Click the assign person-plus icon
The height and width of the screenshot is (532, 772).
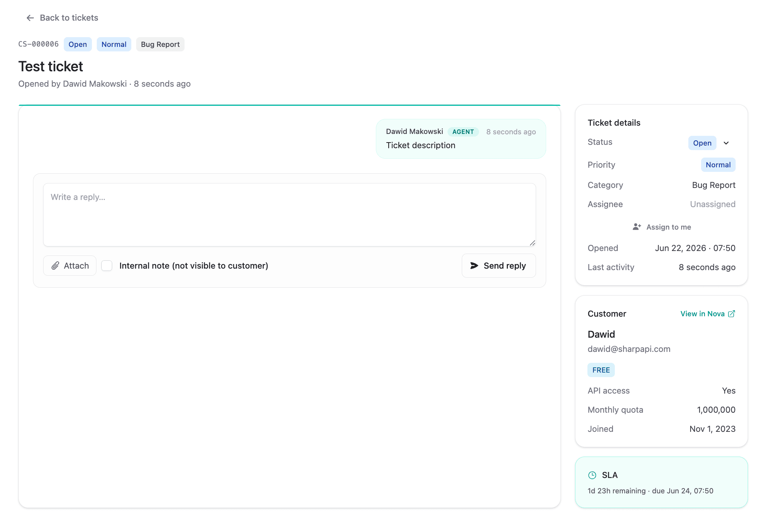[x=637, y=227]
